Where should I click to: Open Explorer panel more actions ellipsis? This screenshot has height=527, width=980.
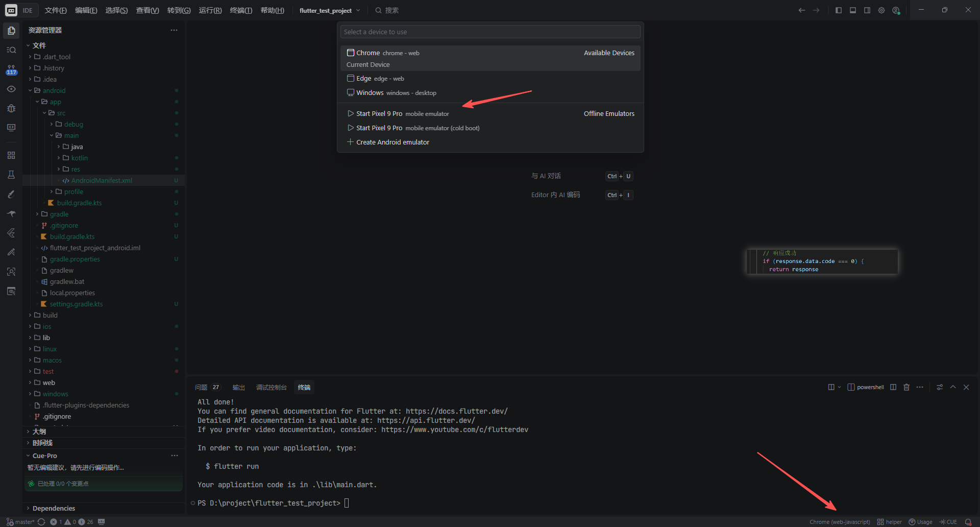(174, 30)
